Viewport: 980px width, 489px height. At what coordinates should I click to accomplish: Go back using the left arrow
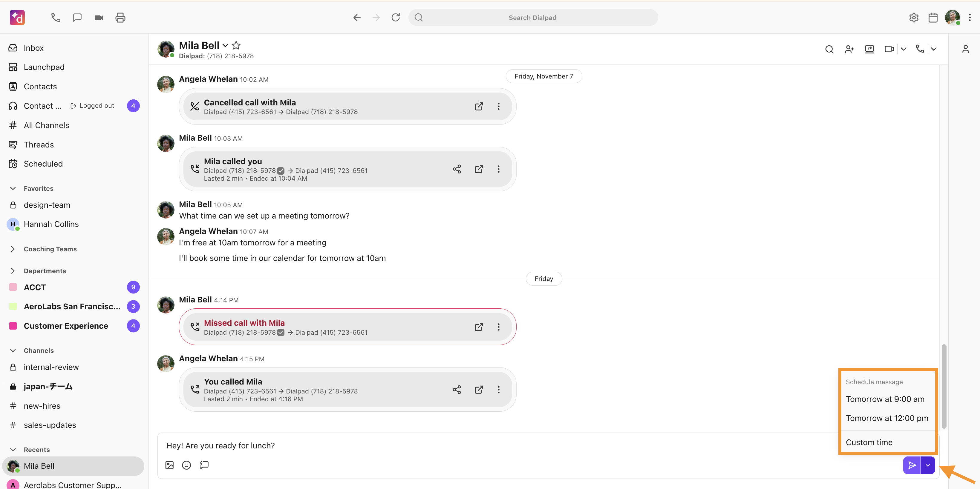point(356,18)
